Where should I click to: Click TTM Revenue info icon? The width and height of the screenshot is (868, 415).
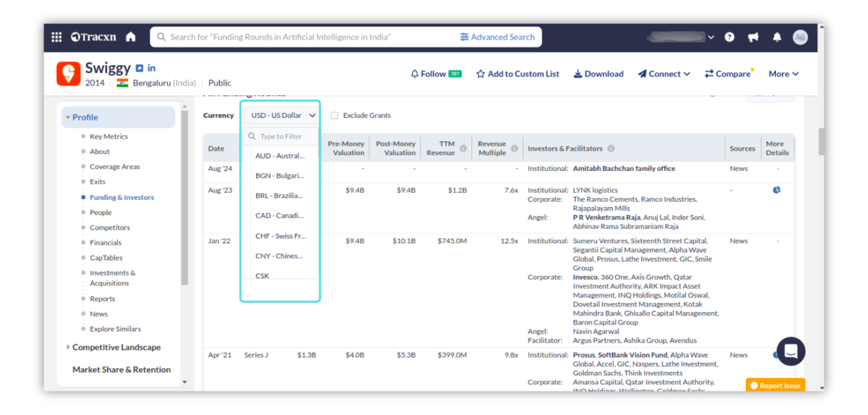coord(463,148)
